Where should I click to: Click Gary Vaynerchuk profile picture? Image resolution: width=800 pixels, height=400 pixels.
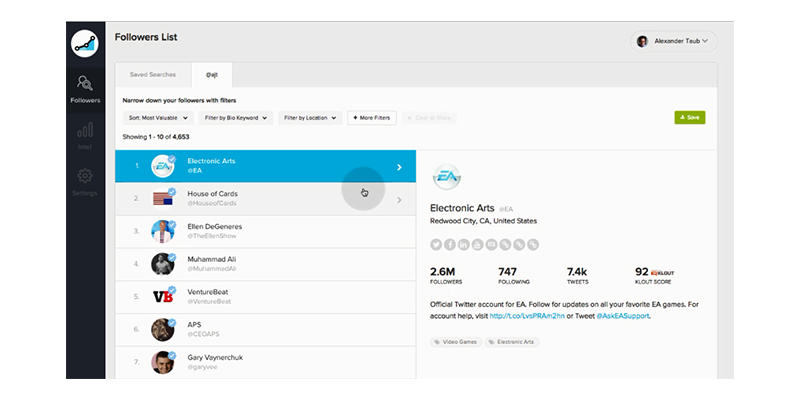(163, 362)
